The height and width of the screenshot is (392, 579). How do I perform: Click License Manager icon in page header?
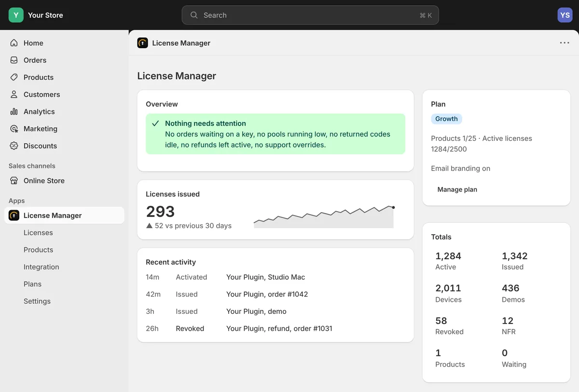coord(142,43)
